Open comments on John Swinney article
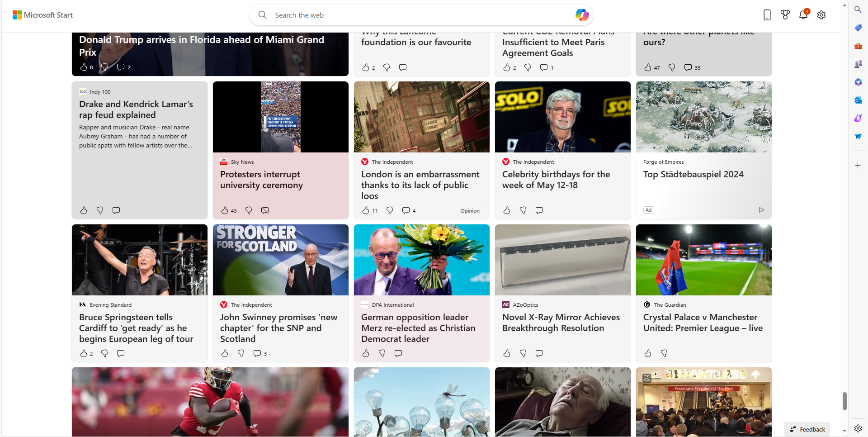868x437 pixels. pos(257,353)
